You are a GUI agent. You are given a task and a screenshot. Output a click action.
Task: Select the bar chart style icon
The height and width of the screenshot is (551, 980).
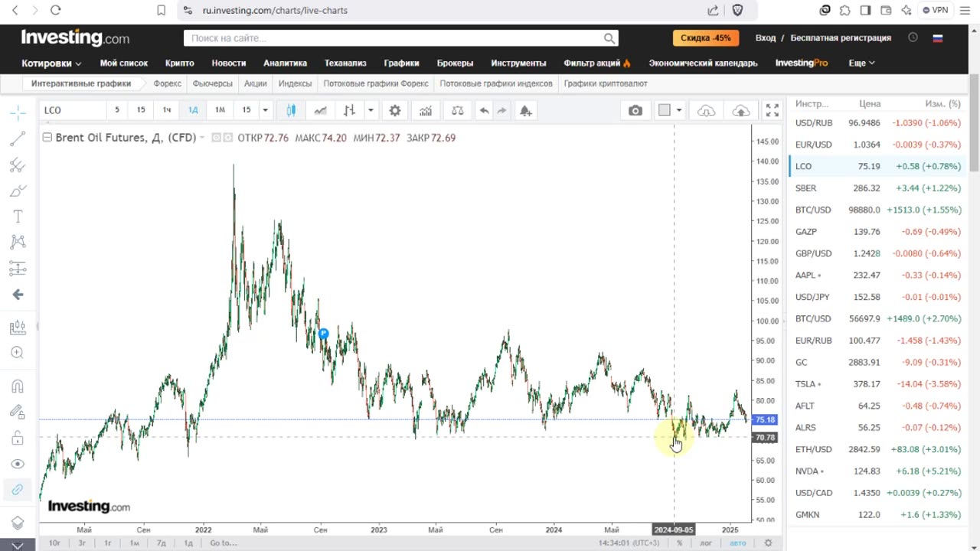pyautogui.click(x=350, y=110)
